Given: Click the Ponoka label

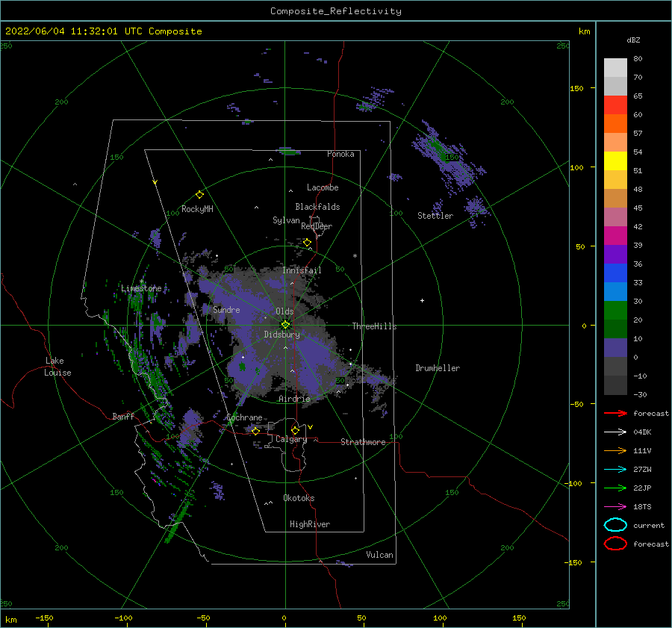Looking at the screenshot, I should pyautogui.click(x=340, y=154).
